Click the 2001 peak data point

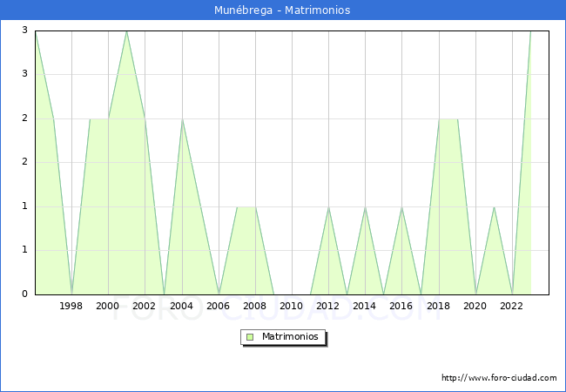tap(127, 31)
